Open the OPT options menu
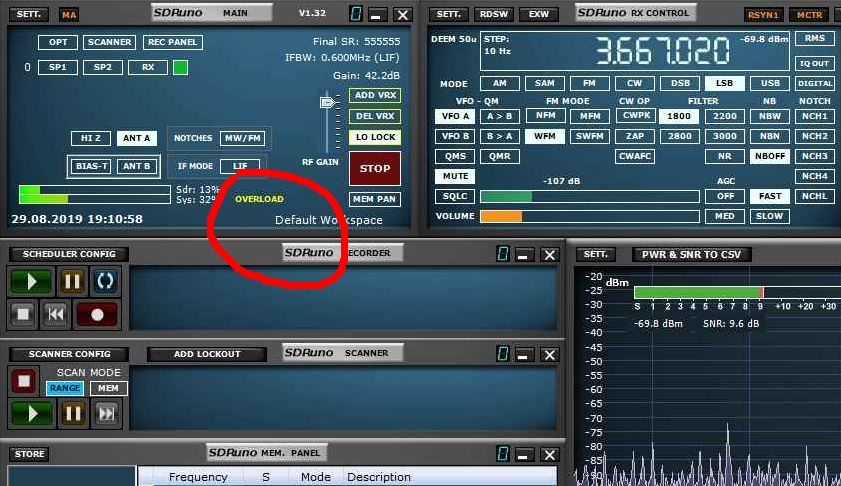 pyautogui.click(x=58, y=42)
